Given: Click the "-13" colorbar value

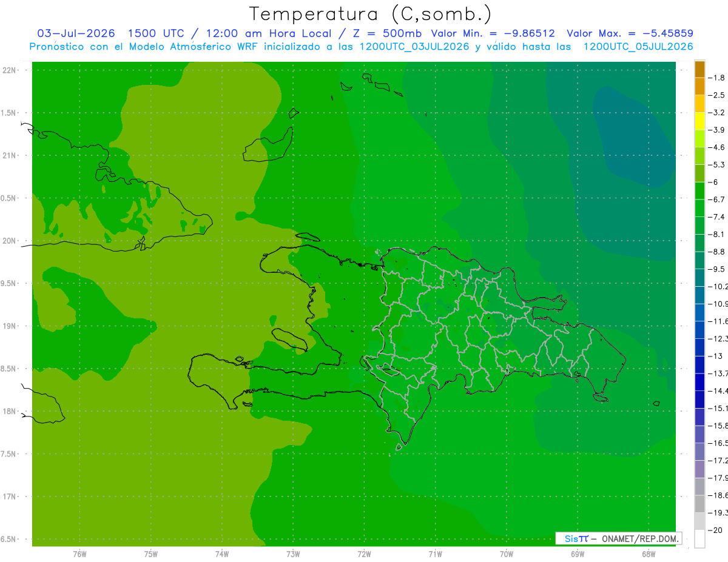Looking at the screenshot, I should (716, 356).
